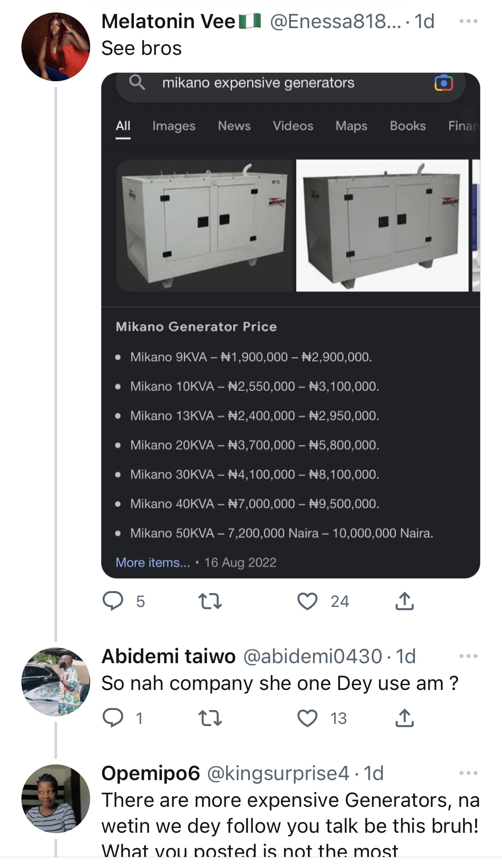Like Melatonin Vee's tweet with 24 likes
The width and height of the screenshot is (502, 868).
[307, 601]
